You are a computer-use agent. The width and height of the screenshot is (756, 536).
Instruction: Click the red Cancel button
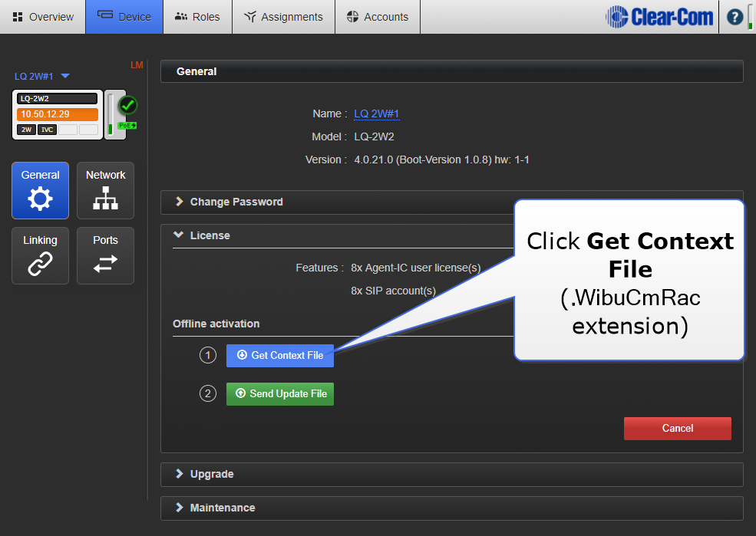(677, 429)
